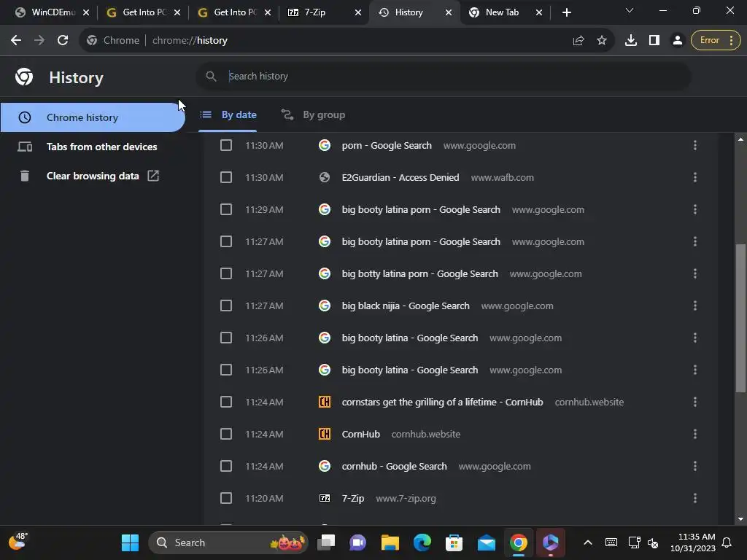The height and width of the screenshot is (560, 747).
Task: Open Microsoft Store from taskbar
Action: point(454,542)
